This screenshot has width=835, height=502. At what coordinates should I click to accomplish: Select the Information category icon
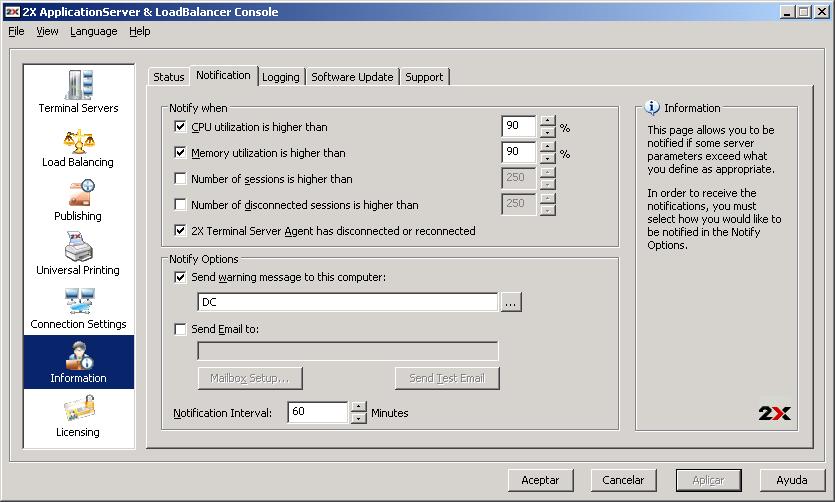pyautogui.click(x=79, y=355)
